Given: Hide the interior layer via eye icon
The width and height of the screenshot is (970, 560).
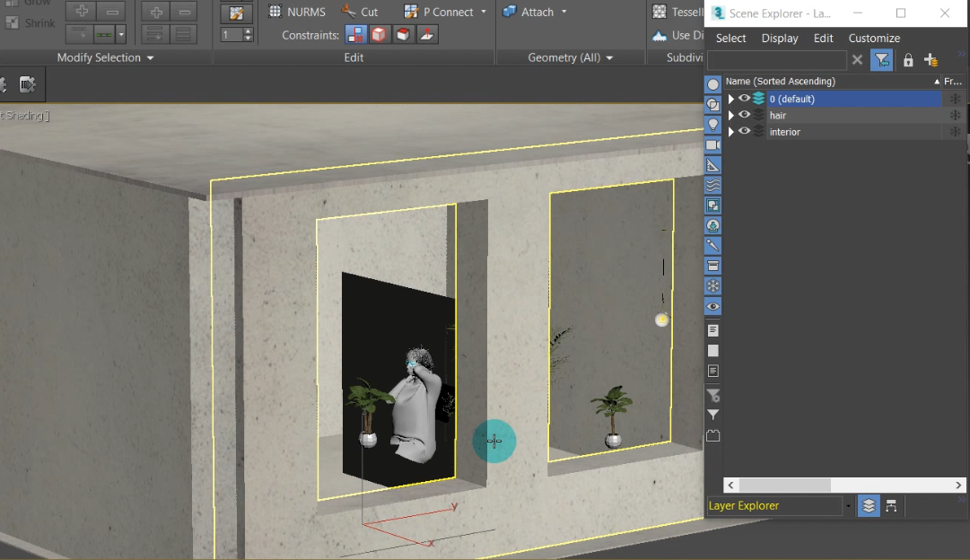Looking at the screenshot, I should click(744, 131).
